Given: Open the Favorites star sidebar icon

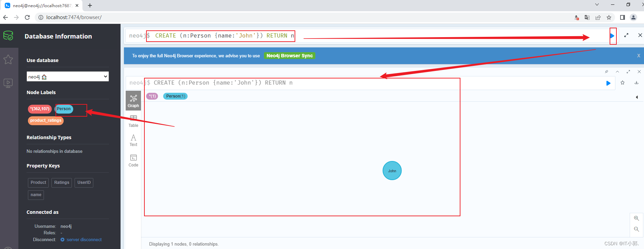Looking at the screenshot, I should tap(8, 59).
